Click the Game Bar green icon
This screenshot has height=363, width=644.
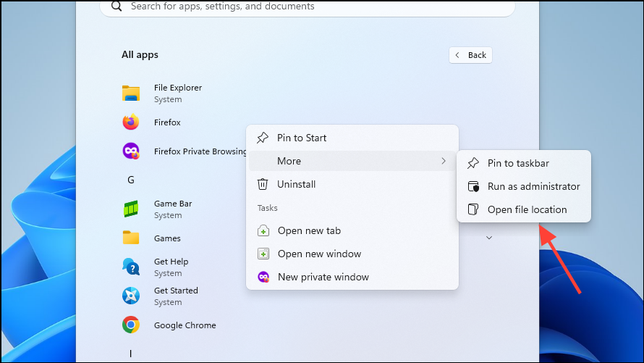(131, 209)
